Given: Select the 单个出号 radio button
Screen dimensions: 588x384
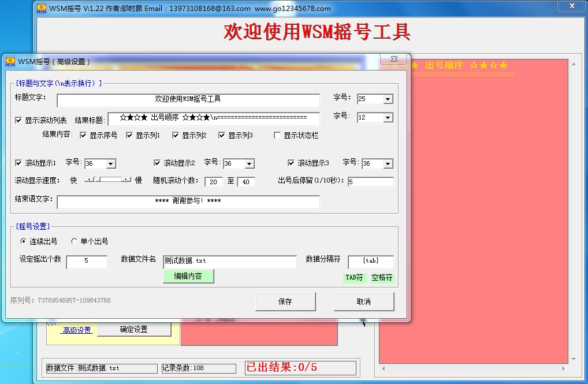Looking at the screenshot, I should point(74,241).
